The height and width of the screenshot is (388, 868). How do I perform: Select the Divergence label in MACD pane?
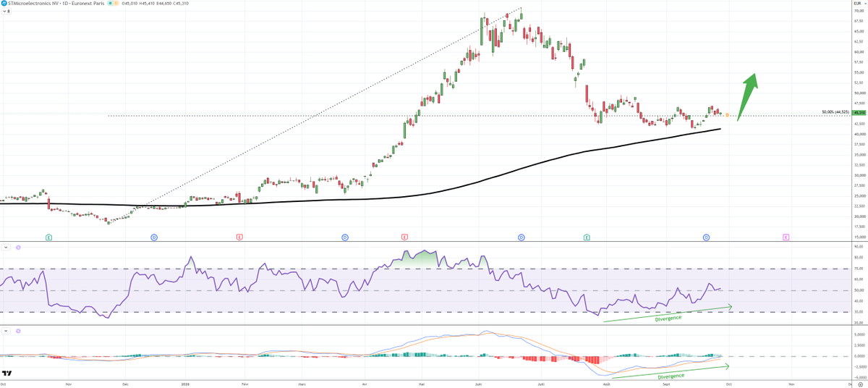click(672, 376)
